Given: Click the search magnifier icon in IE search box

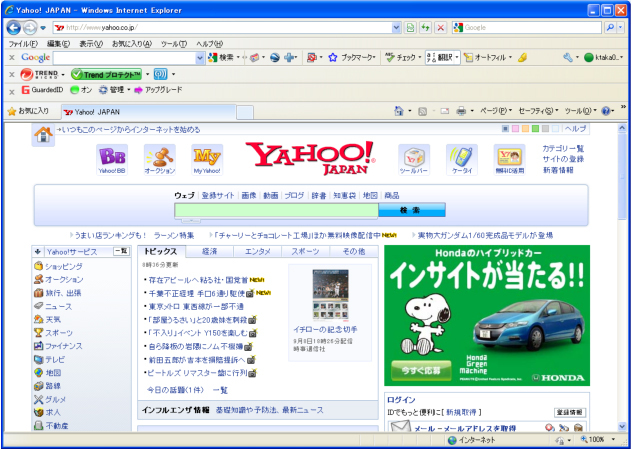Looking at the screenshot, I should point(611,27).
